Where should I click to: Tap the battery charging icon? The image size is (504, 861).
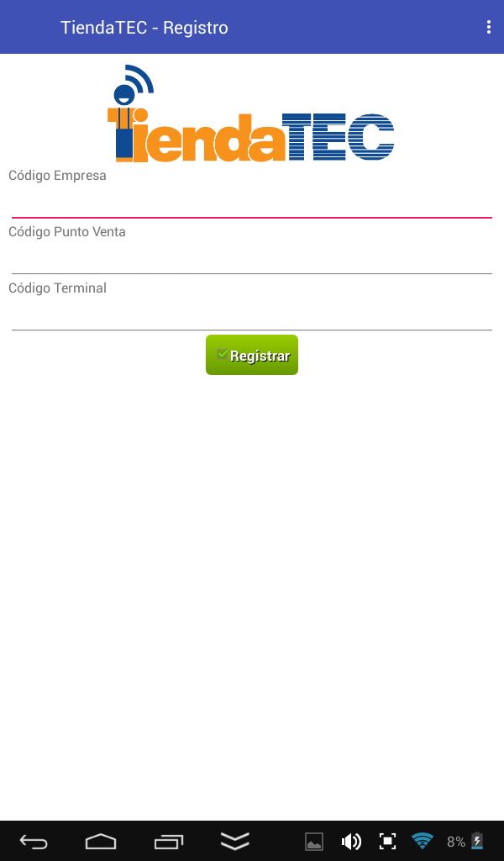coord(477,841)
